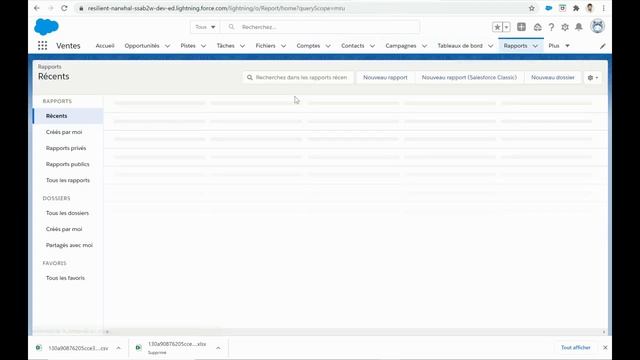The height and width of the screenshot is (360, 640).
Task: Open the favorites list dropdown arrow
Action: click(506, 27)
